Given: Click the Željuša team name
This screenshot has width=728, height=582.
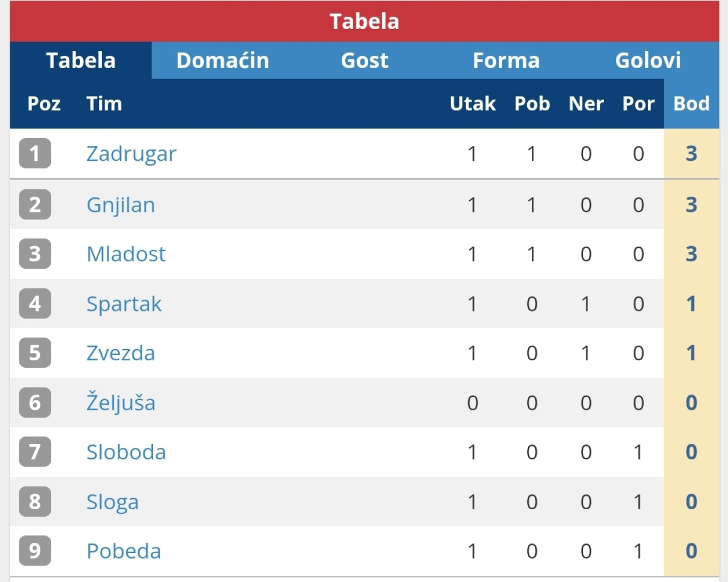Looking at the screenshot, I should [121, 403].
